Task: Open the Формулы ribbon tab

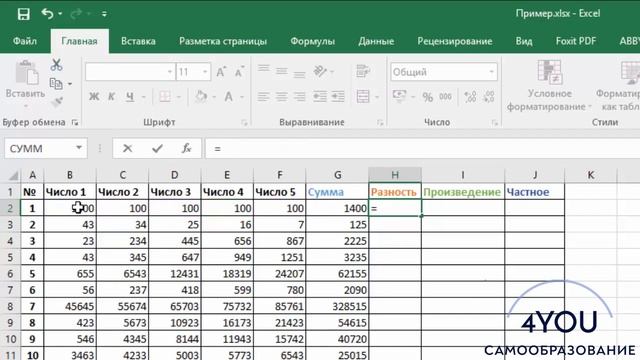Action: pos(313,41)
